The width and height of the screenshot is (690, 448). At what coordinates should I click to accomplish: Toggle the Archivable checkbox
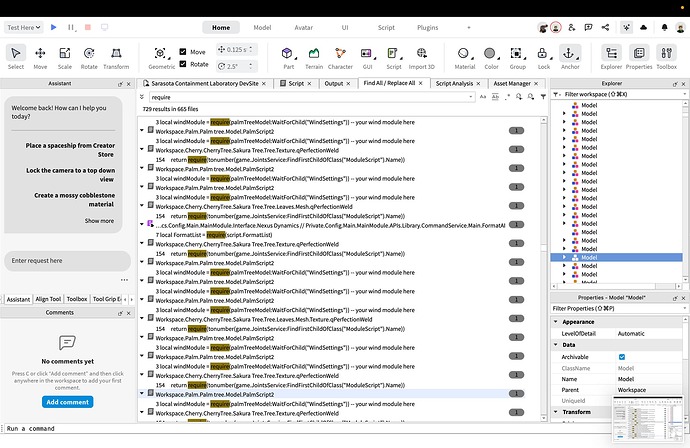(x=622, y=357)
